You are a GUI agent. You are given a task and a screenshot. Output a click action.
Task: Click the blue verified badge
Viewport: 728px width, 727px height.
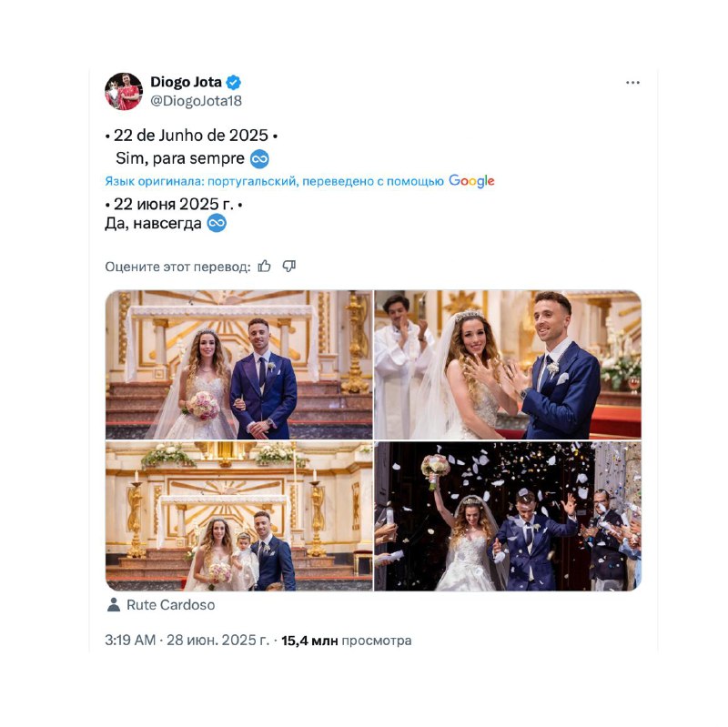click(233, 83)
